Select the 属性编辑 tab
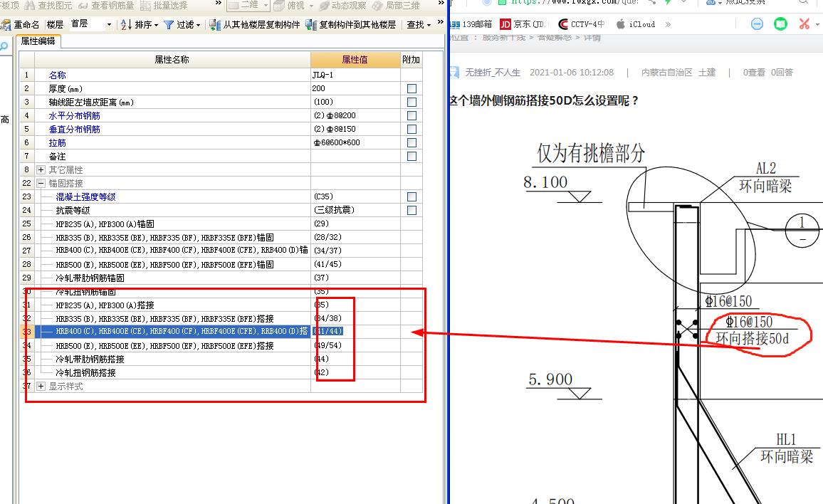Screen dimensions: 823x504 coord(38,41)
